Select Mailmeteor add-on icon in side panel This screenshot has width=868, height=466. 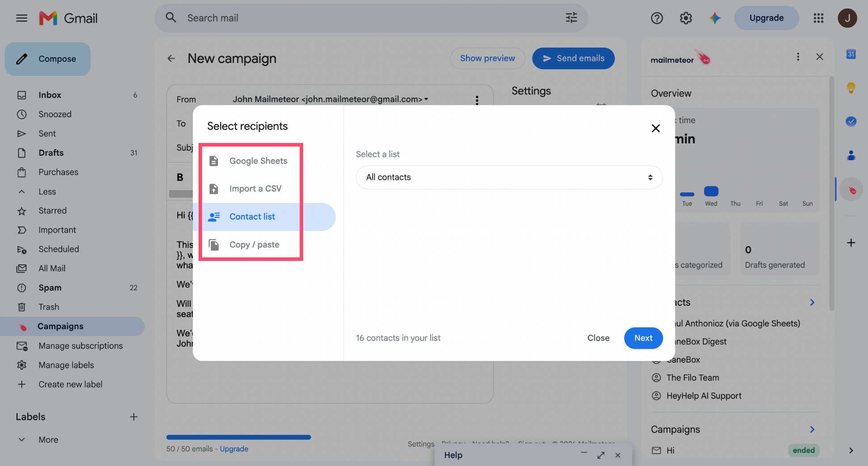point(851,189)
